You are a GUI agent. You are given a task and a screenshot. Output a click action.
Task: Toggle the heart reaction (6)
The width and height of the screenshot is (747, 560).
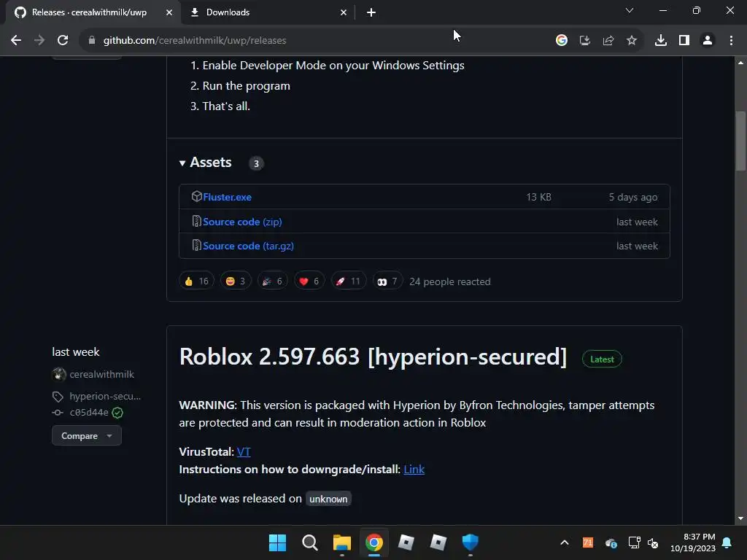pos(309,281)
